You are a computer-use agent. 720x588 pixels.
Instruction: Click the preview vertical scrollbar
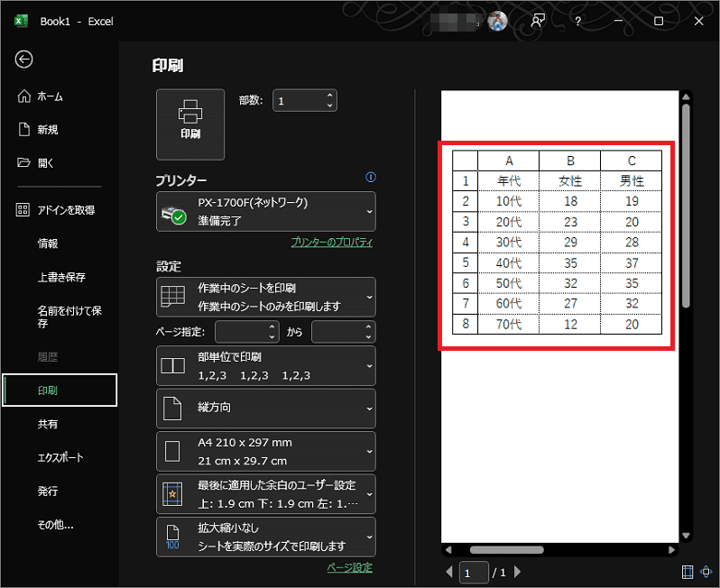coord(686,207)
